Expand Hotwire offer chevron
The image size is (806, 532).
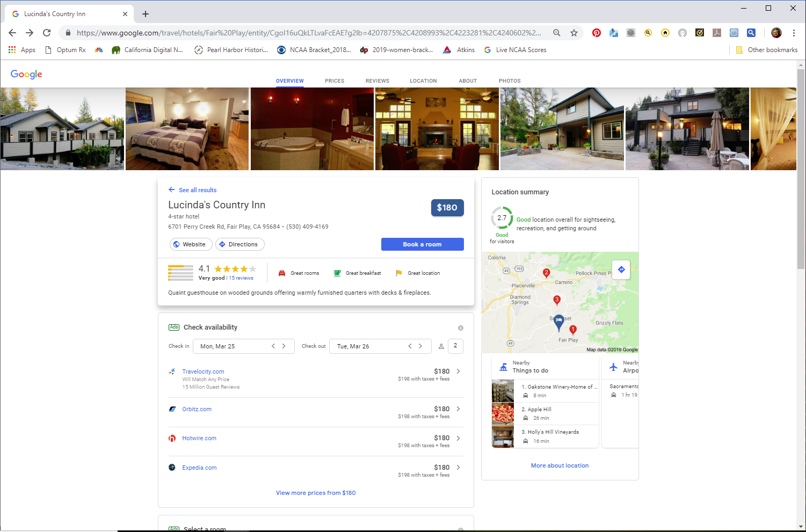[458, 439]
